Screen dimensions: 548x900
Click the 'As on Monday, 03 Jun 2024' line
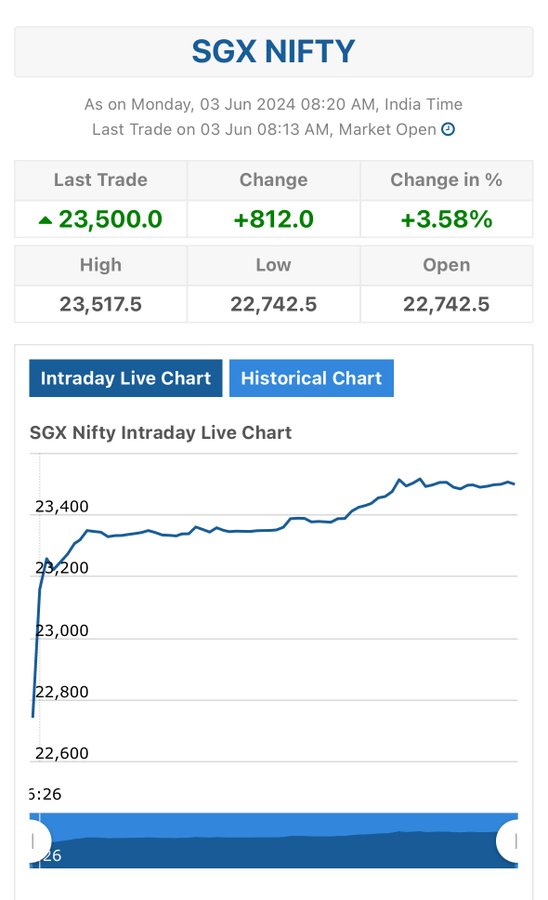[x=274, y=104]
